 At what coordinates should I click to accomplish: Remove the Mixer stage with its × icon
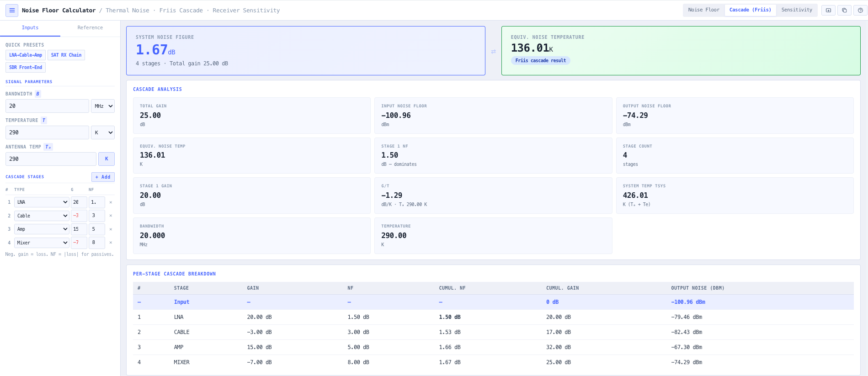[111, 243]
